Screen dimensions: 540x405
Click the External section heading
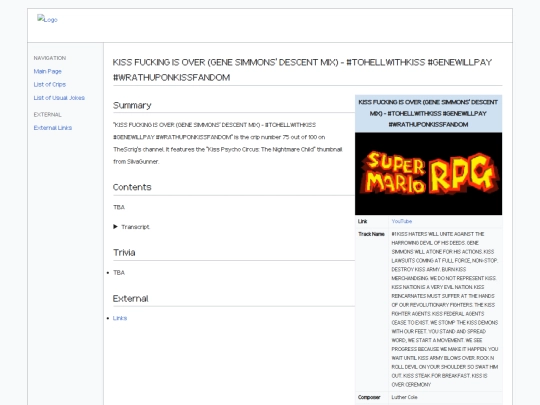[131, 299]
